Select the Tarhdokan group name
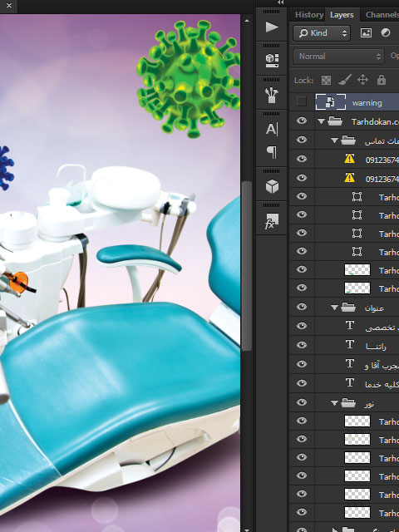Viewport: 399px width, 532px height. coord(375,121)
